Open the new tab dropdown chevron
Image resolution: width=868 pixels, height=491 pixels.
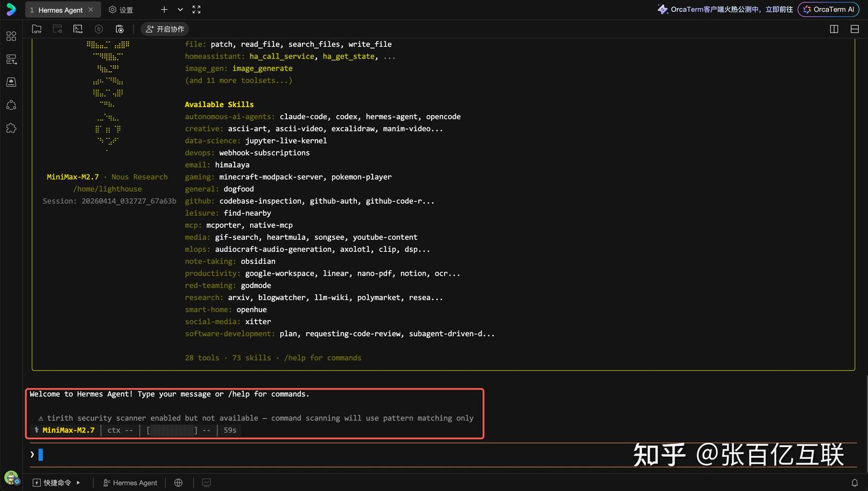(180, 9)
